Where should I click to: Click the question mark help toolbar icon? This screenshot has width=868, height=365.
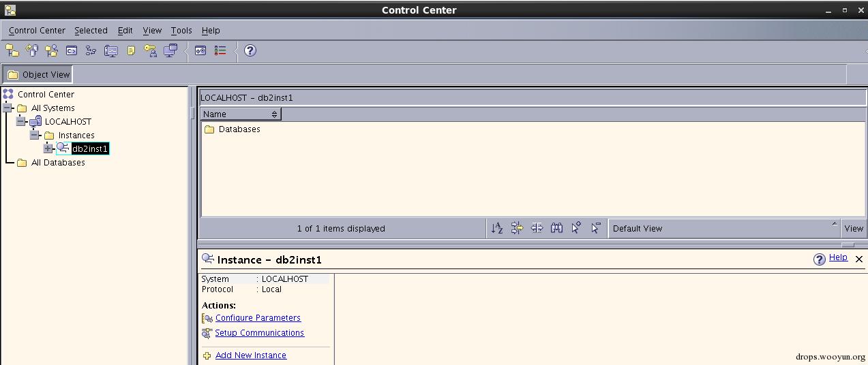pyautogui.click(x=250, y=50)
